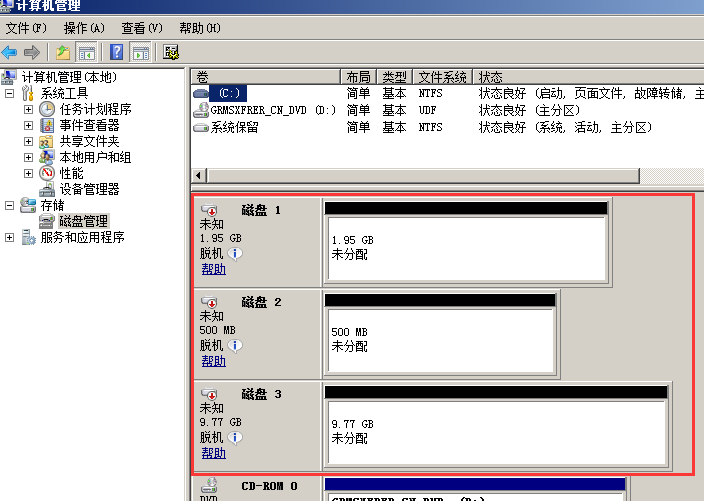Select the 计算机管理(本地) root item
The width and height of the screenshot is (704, 501).
[69, 77]
